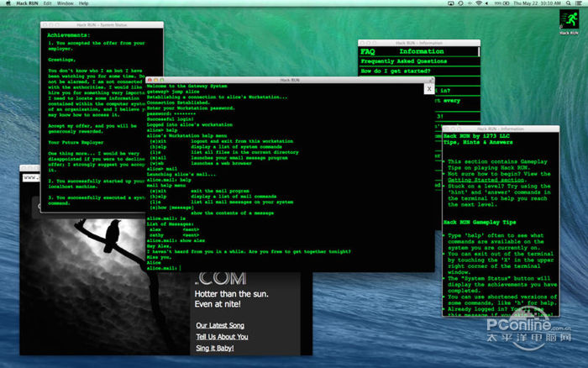The height and width of the screenshot is (368, 588).
Task: Open the 'Our Latest Song' link
Action: [220, 325]
